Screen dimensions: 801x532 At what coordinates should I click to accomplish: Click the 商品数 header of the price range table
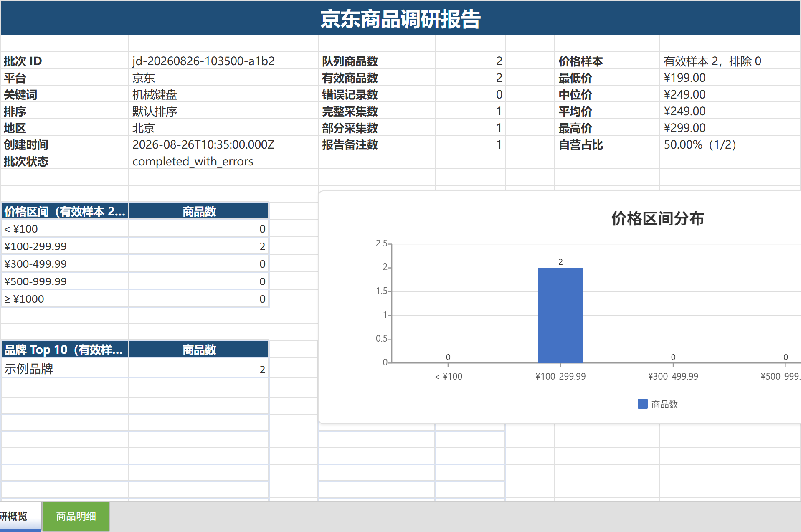[199, 211]
